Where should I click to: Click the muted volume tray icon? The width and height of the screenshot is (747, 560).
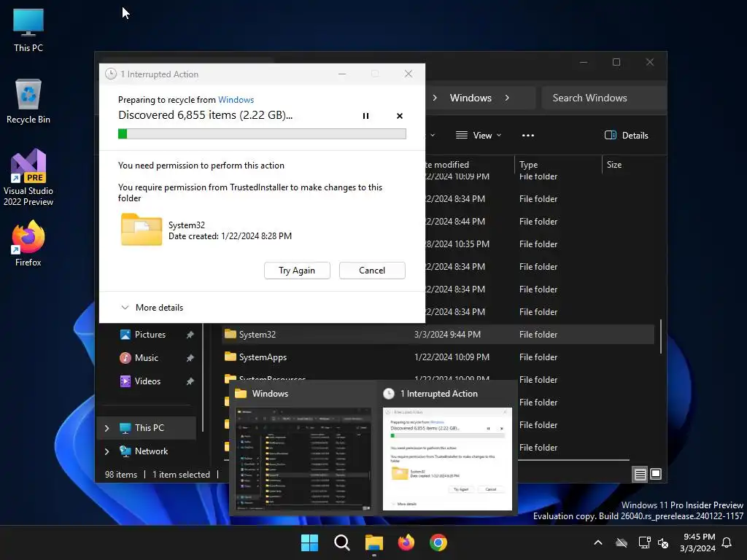(x=663, y=542)
